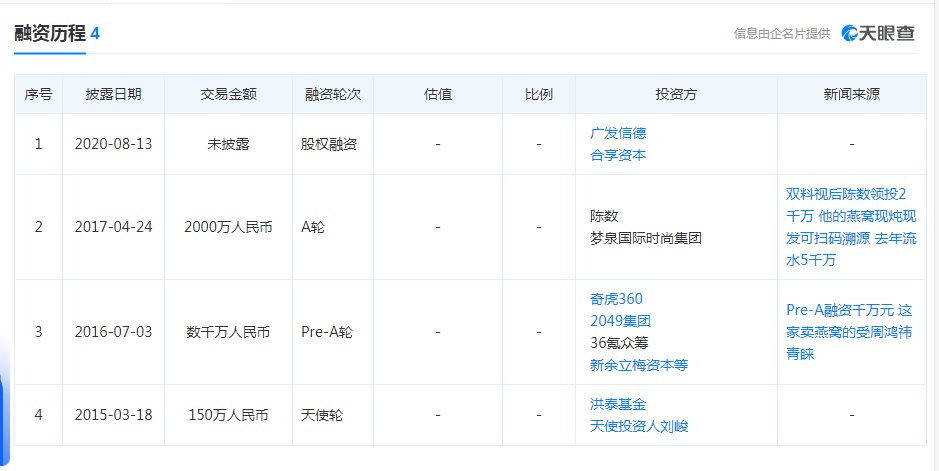939x471 pixels.
Task: Open the 融资历程 section heading
Action: coord(50,34)
